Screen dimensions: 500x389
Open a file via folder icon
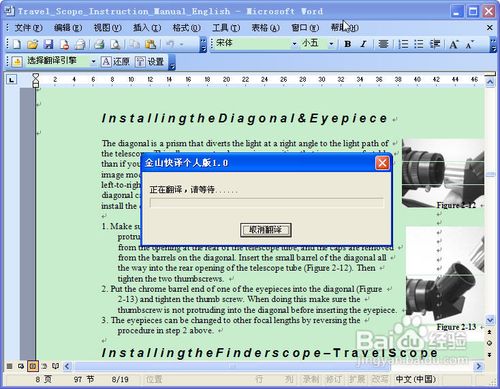32,44
